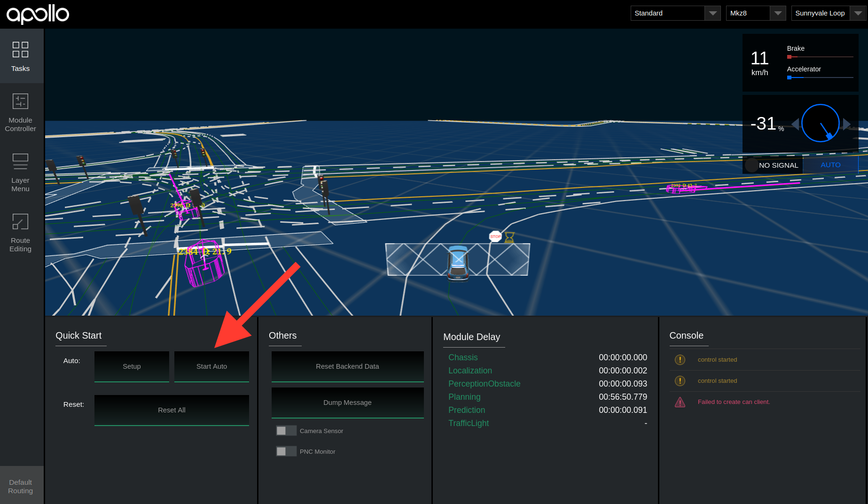868x504 pixels.
Task: Open the Module Controller icon
Action: [x=20, y=101]
